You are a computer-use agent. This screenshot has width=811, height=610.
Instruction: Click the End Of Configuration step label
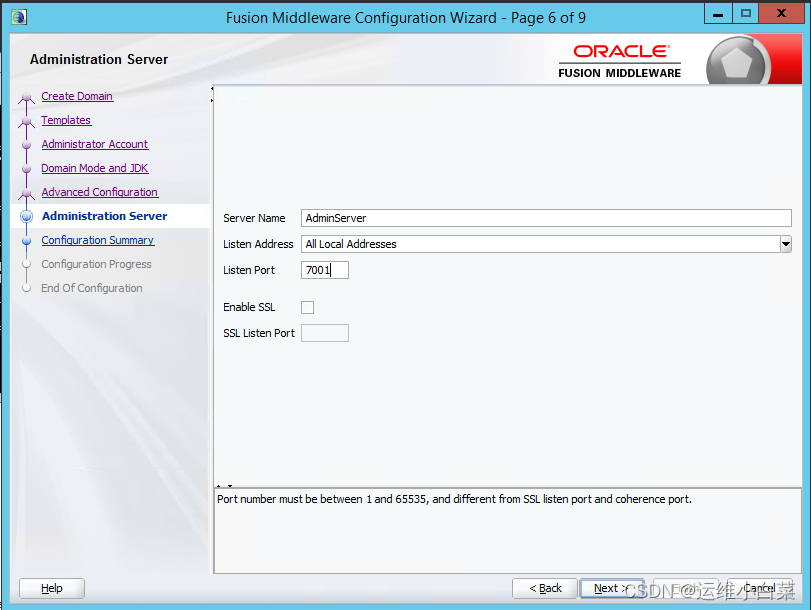(x=92, y=288)
